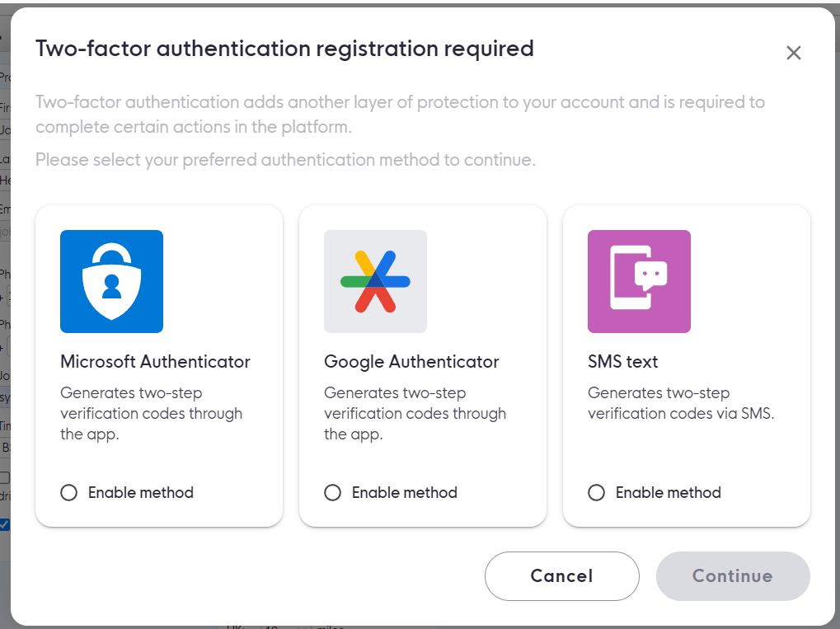Click the 'adds another layer of protection' paragraph

[400, 114]
